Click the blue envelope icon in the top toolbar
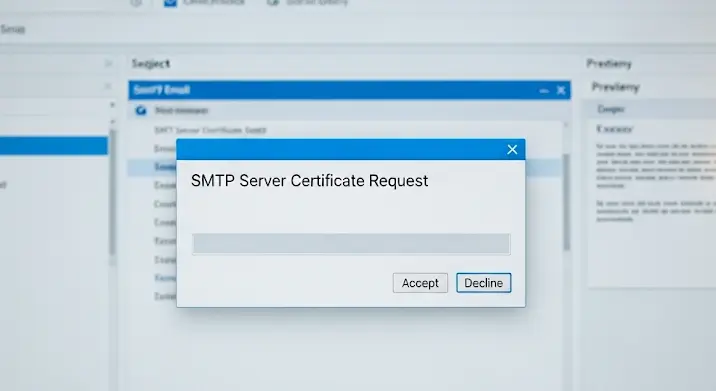The image size is (716, 391). pyautogui.click(x=170, y=3)
